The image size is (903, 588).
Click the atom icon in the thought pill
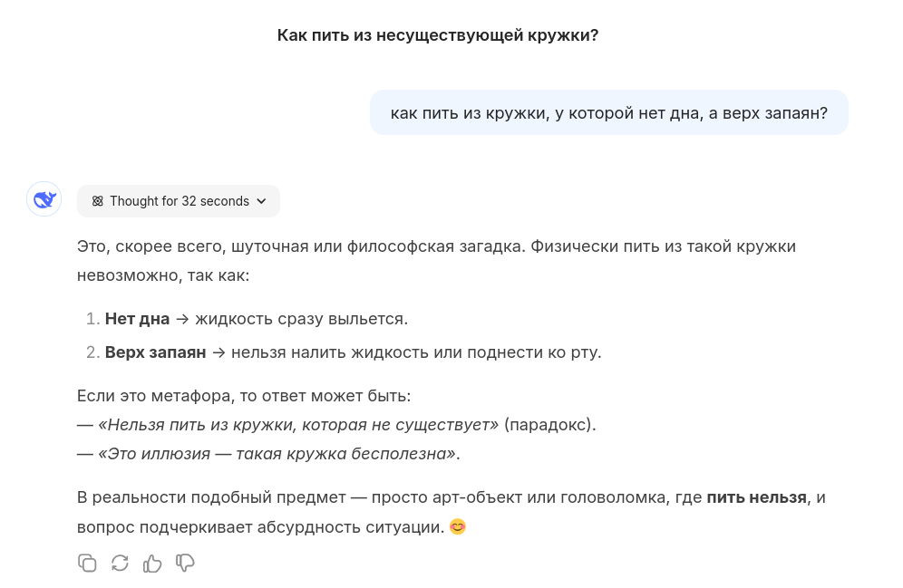click(97, 201)
